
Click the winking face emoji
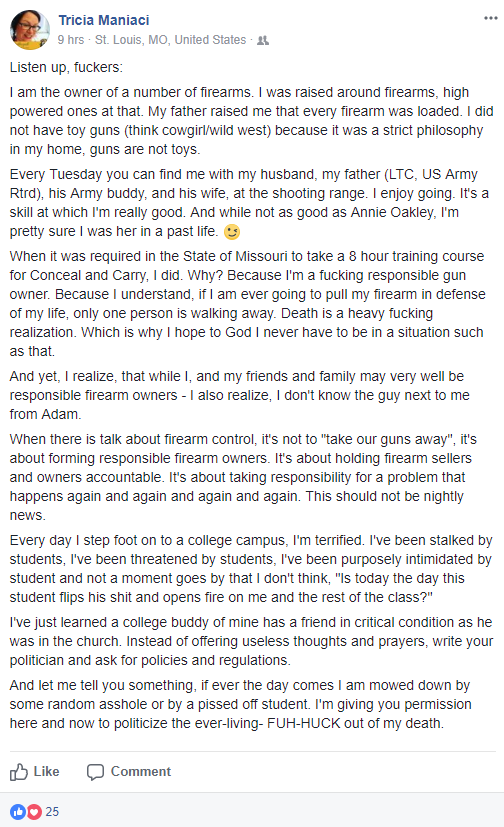pyautogui.click(x=231, y=232)
